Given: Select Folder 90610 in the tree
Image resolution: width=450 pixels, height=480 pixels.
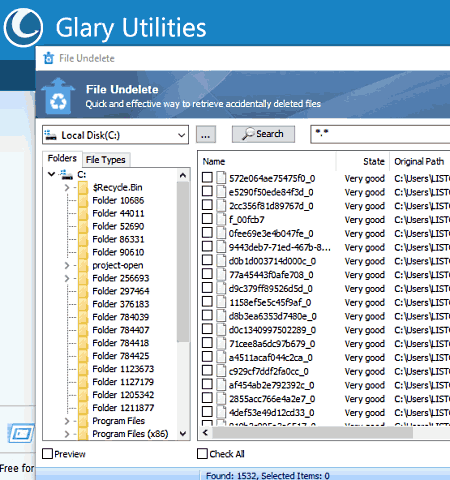Looking at the screenshot, I should [118, 252].
